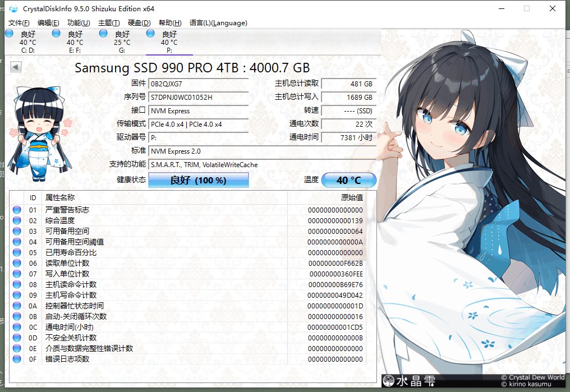
Task: Click the power-on count value 22 次
Action: click(349, 124)
